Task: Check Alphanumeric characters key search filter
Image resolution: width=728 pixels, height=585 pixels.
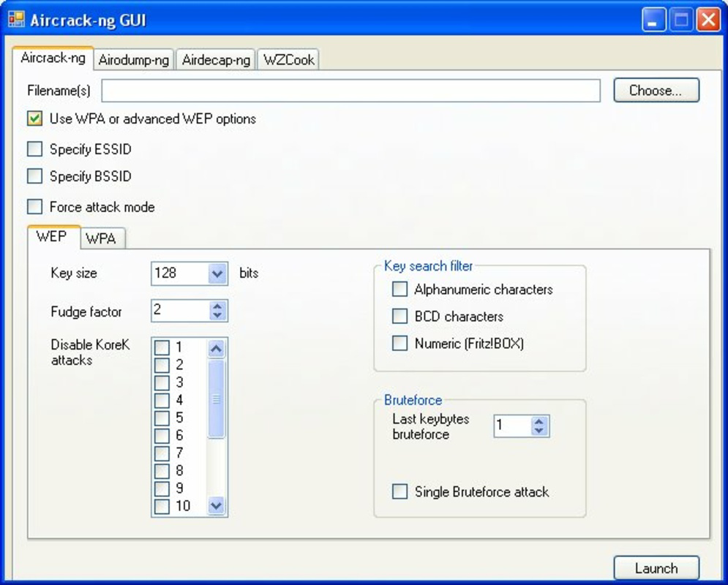Action: pos(399,290)
